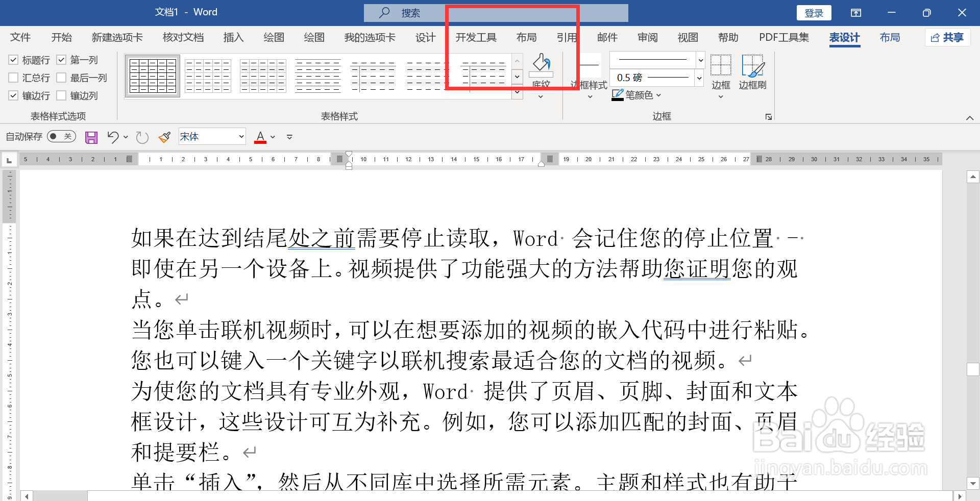Image resolution: width=980 pixels, height=501 pixels.
Task: Open the pen color icon
Action: pyautogui.click(x=618, y=95)
